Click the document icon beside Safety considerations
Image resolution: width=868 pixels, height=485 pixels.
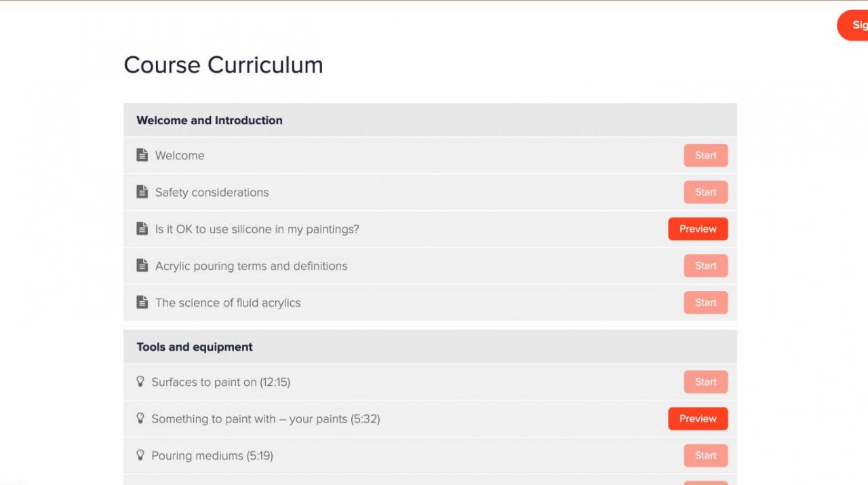point(142,192)
